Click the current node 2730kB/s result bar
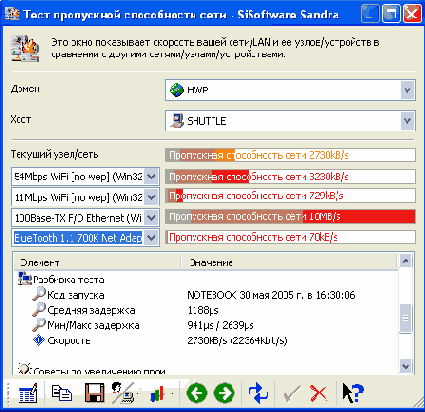This screenshot has height=412, width=425. coord(290,155)
